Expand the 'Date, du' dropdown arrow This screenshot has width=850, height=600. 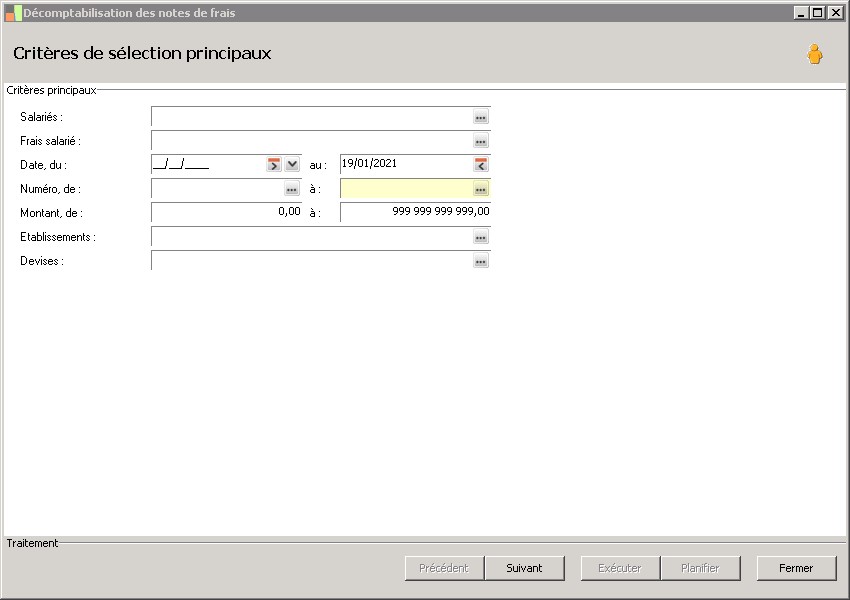tap(292, 164)
